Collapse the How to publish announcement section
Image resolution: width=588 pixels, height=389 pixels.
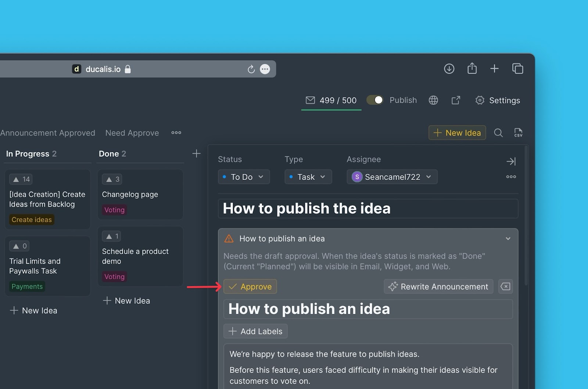coord(508,239)
